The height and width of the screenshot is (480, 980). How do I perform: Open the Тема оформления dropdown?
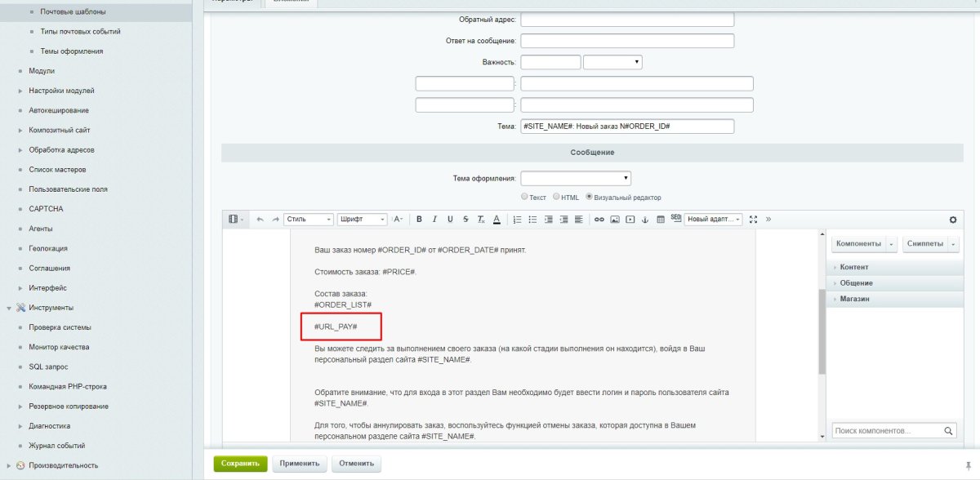[x=576, y=178]
